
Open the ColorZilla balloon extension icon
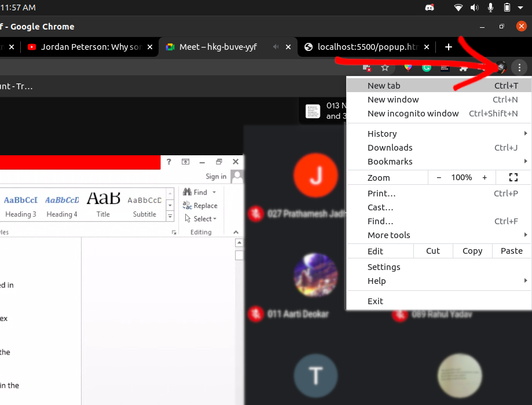[x=408, y=68]
